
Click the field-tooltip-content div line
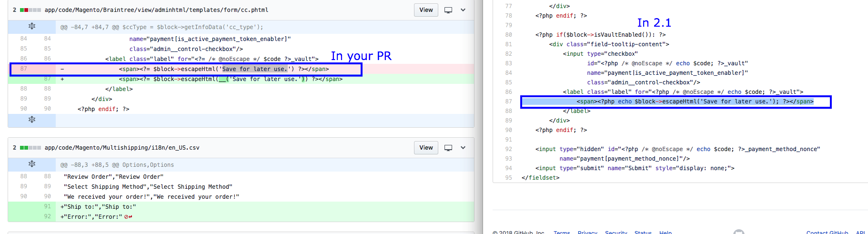(609, 44)
